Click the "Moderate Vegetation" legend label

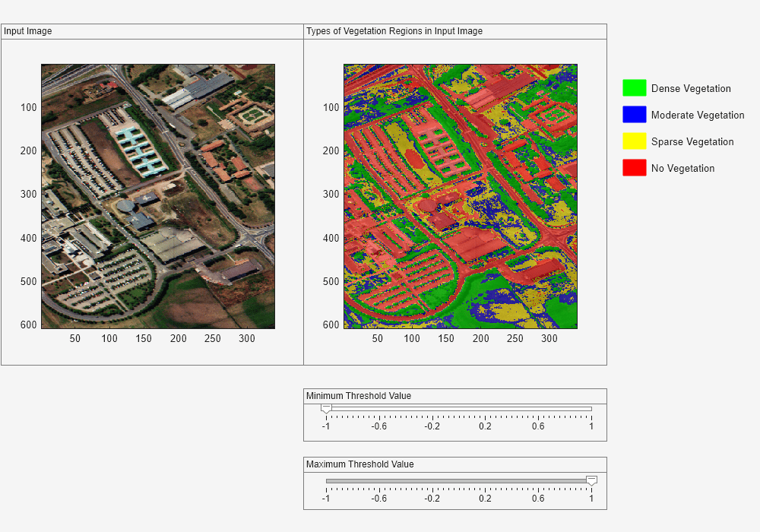[697, 115]
